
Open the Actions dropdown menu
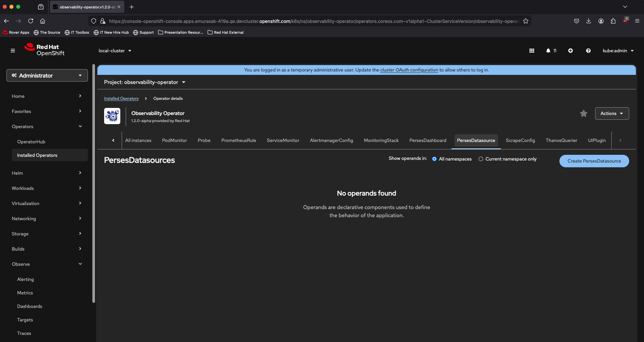click(612, 114)
